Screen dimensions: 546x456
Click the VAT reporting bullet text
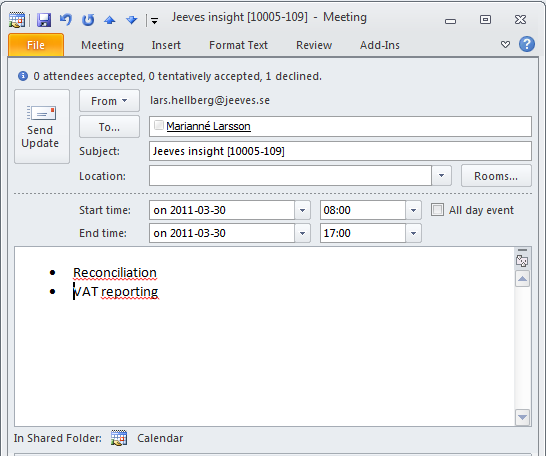(116, 292)
